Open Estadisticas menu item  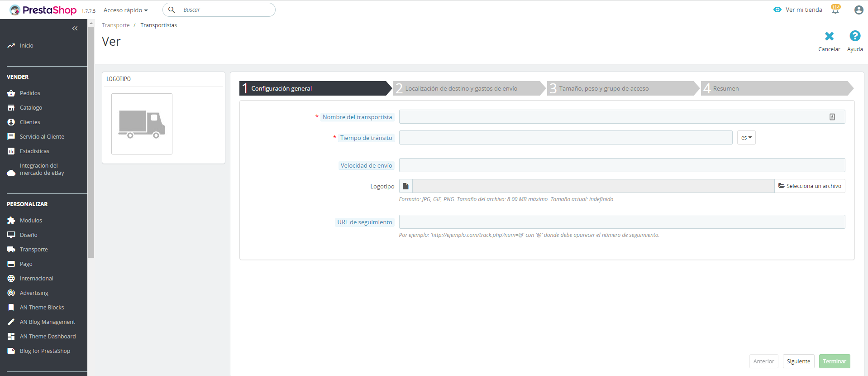pos(34,151)
